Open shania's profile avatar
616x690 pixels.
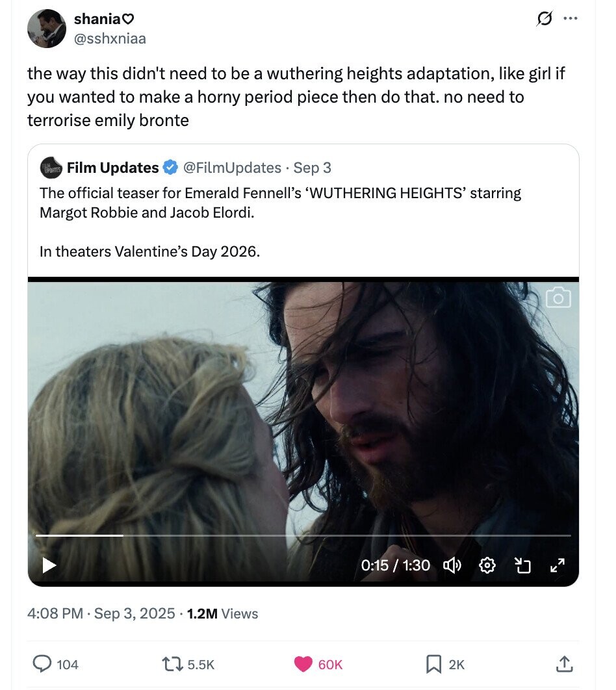coord(46,29)
